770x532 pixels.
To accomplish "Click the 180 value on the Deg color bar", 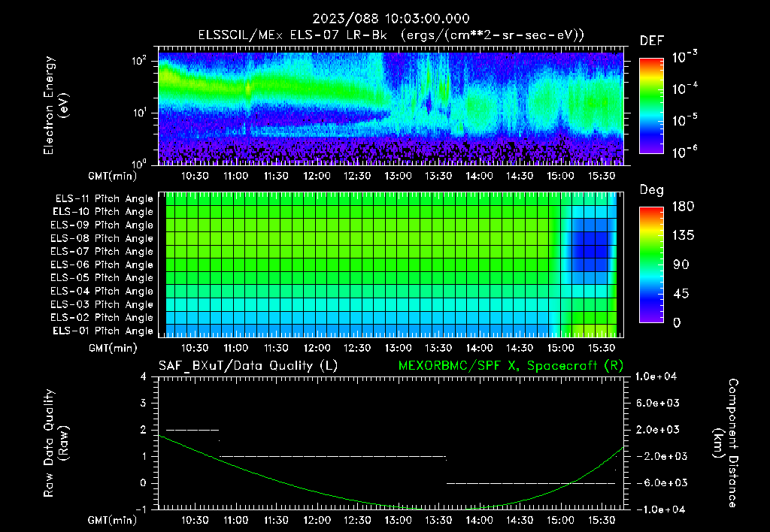I will tap(683, 207).
